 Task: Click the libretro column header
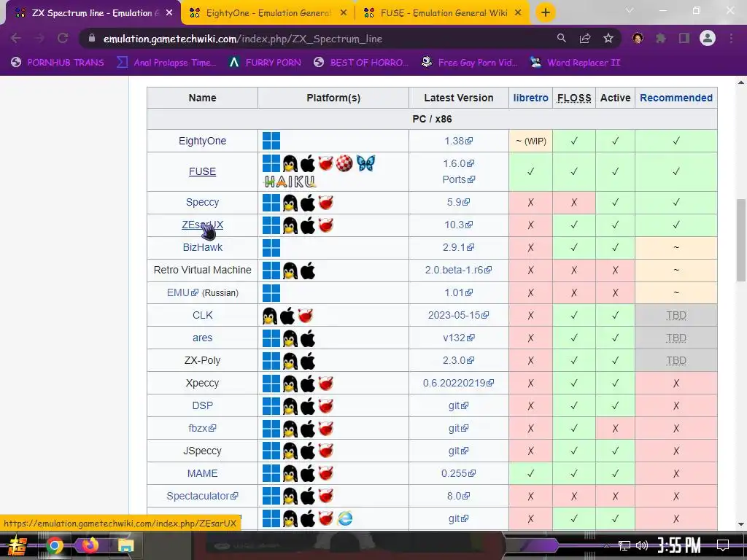[x=531, y=98]
